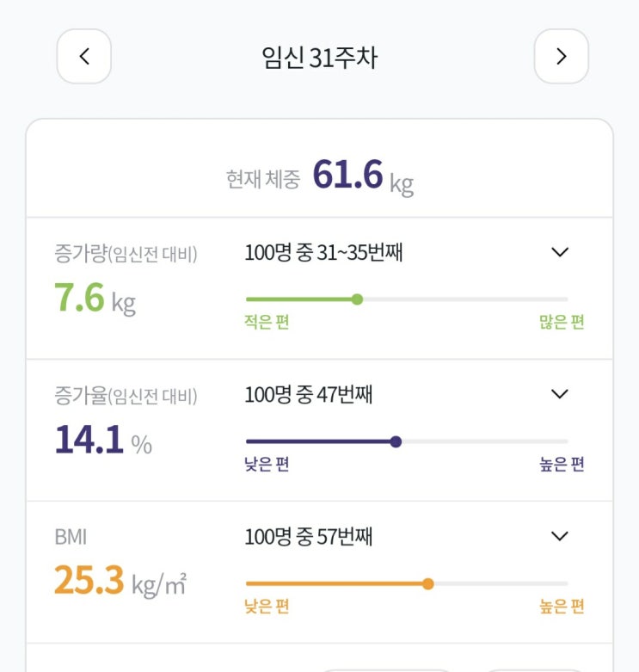
Task: Select the 7.6 kg weight gain value
Action: [95, 298]
